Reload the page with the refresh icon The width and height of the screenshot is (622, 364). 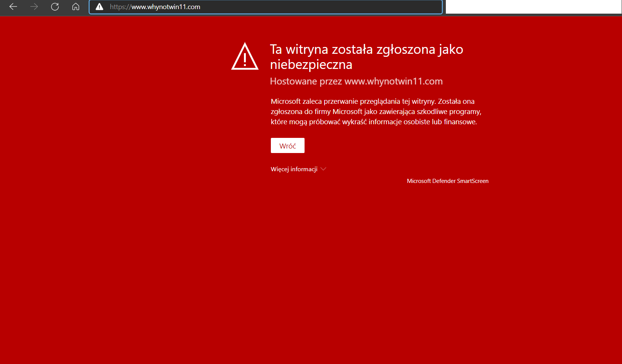(x=55, y=7)
